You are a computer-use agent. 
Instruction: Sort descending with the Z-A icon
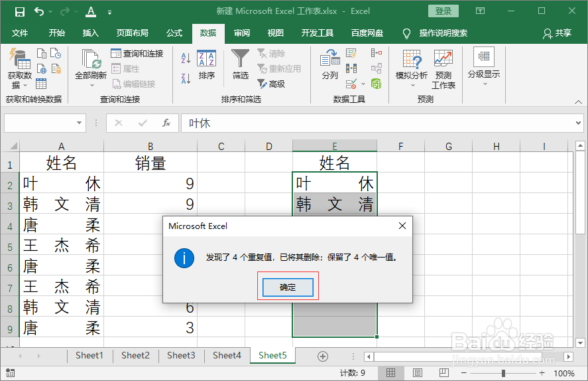coord(186,78)
